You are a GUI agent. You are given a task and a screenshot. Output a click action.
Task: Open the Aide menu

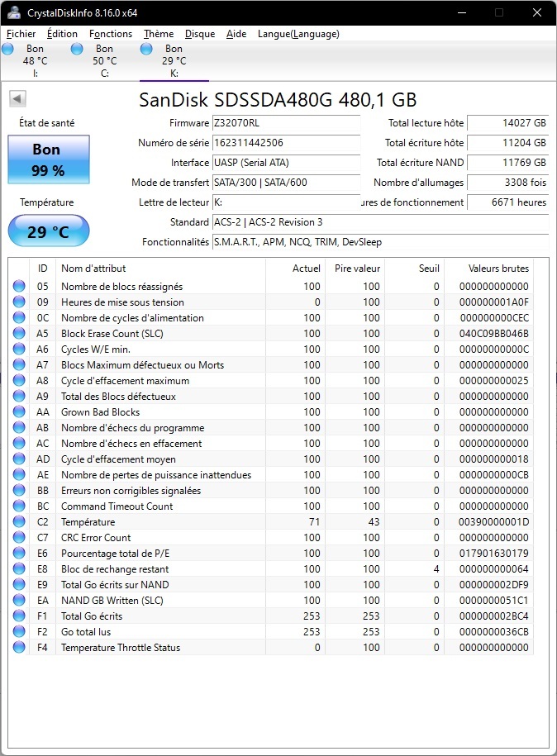click(236, 34)
